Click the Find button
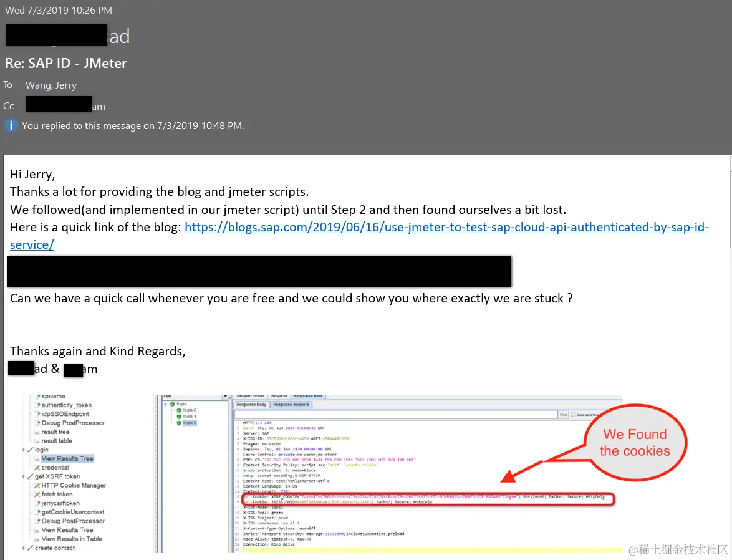 tap(564, 414)
